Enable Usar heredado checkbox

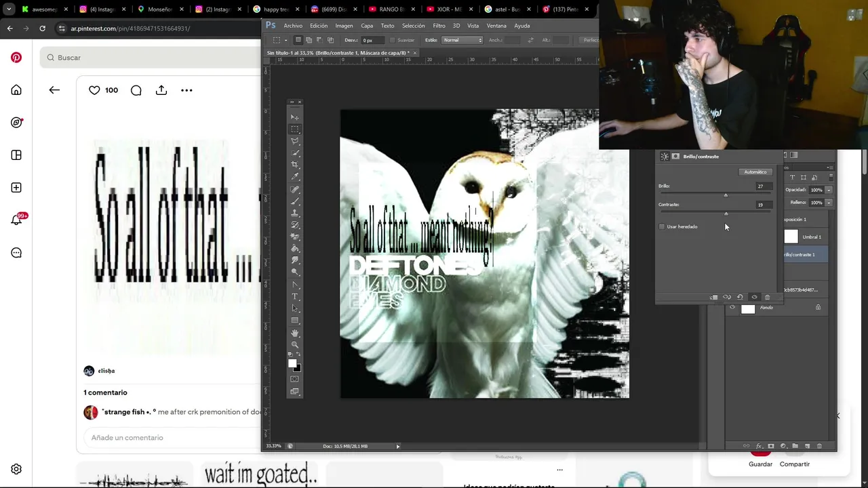coord(662,226)
